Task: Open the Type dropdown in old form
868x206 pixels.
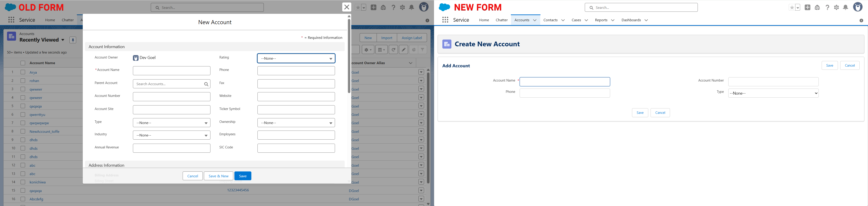Action: coord(172,123)
